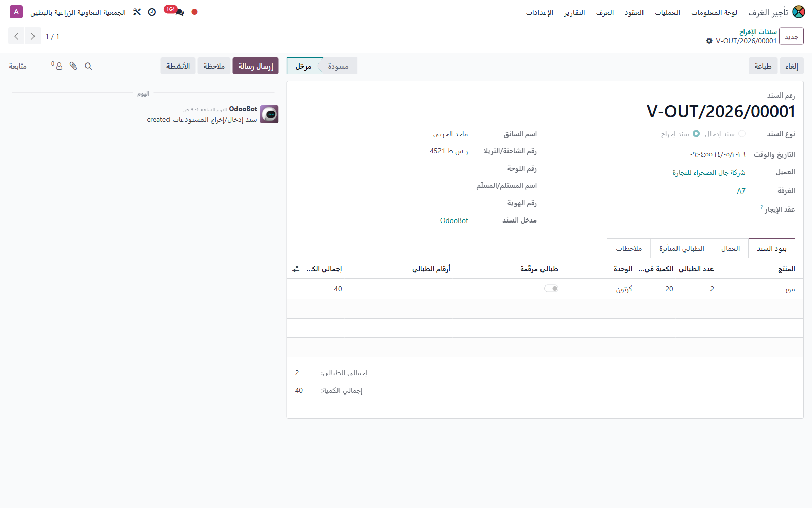Click the Send message button
Screen dimensions: 812x508
tap(255, 66)
